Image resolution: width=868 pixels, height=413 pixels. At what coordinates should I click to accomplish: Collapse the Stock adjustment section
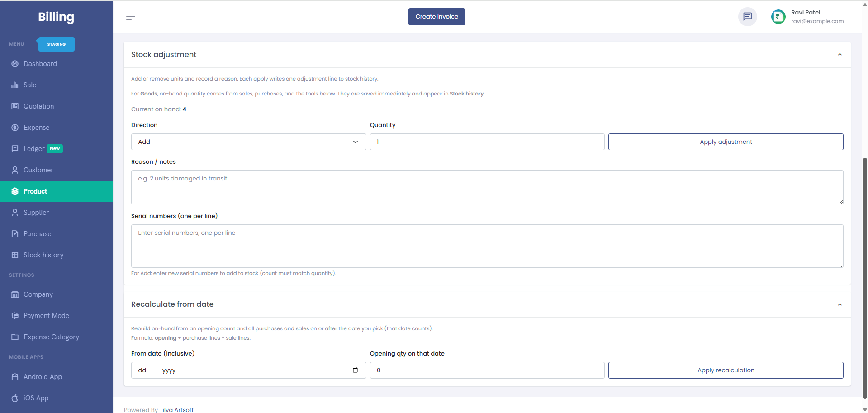tap(840, 54)
